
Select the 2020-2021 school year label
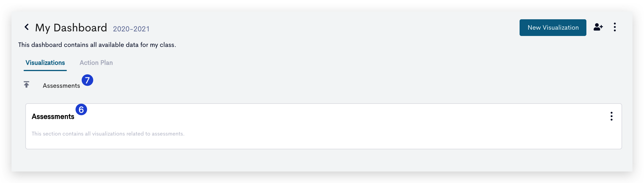[x=131, y=29]
